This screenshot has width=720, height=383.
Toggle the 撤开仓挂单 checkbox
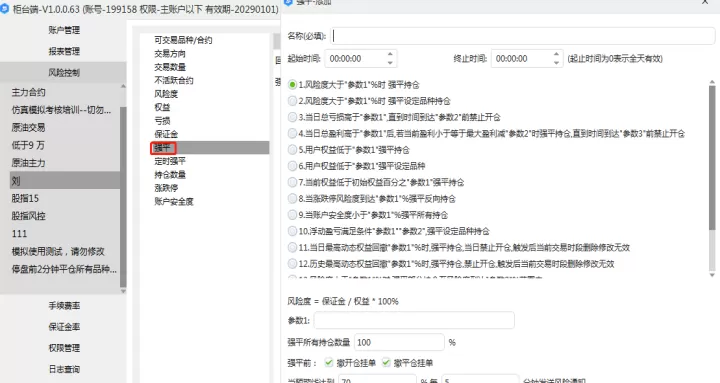(x=329, y=363)
